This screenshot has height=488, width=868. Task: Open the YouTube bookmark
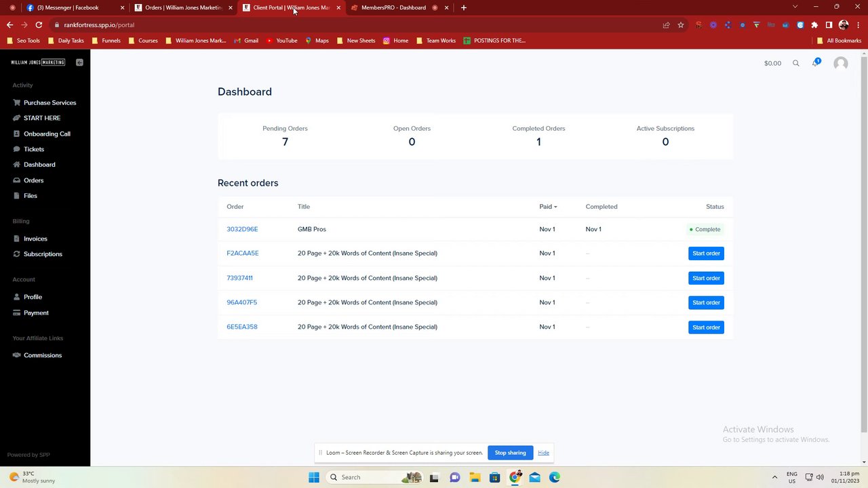pyautogui.click(x=281, y=41)
